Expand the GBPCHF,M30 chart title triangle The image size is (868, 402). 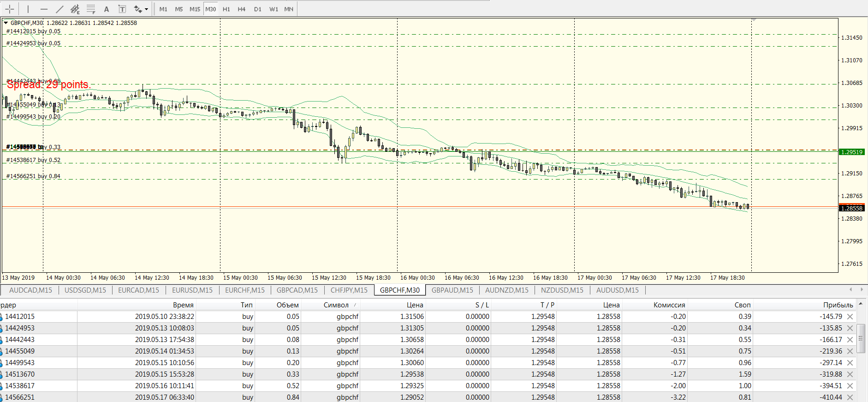pyautogui.click(x=6, y=23)
